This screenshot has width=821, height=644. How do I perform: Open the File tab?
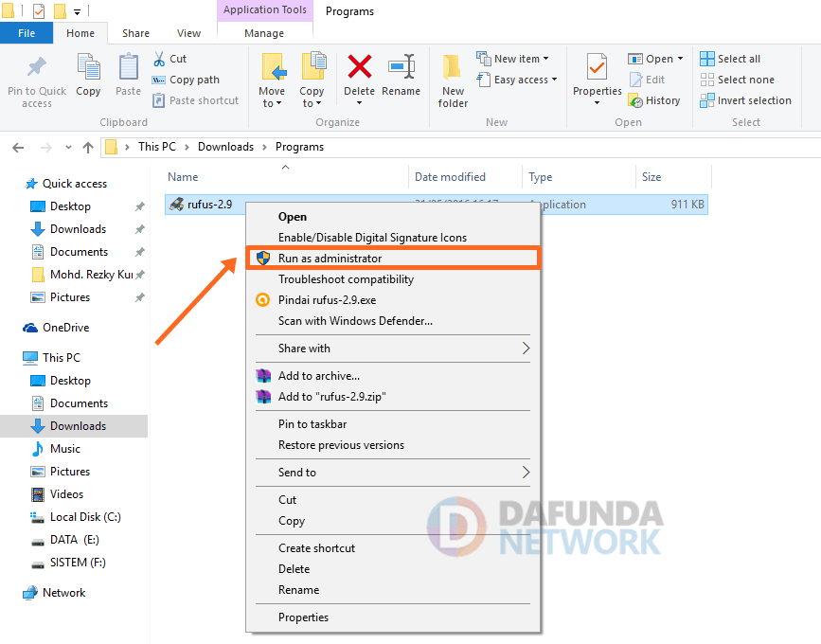click(x=27, y=33)
